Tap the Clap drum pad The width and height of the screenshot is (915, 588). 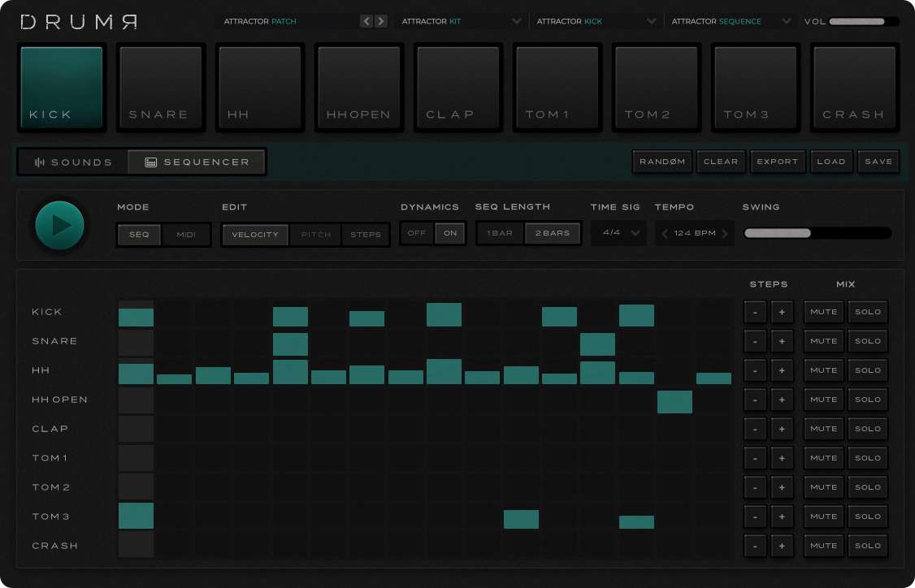click(x=458, y=88)
